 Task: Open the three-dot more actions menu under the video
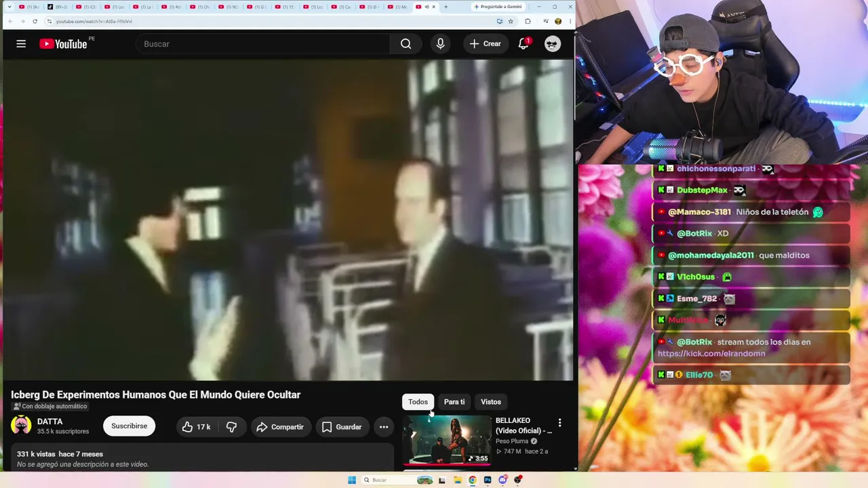[x=384, y=427]
